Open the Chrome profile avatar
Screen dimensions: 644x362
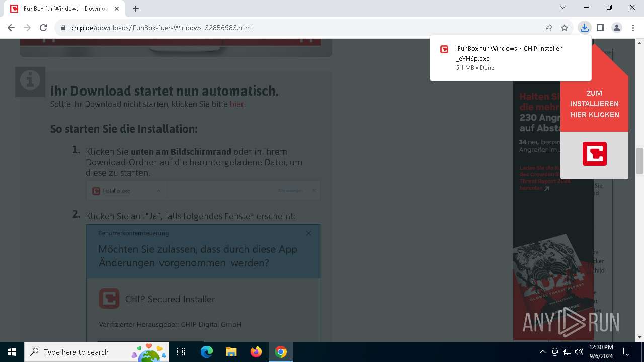(617, 28)
